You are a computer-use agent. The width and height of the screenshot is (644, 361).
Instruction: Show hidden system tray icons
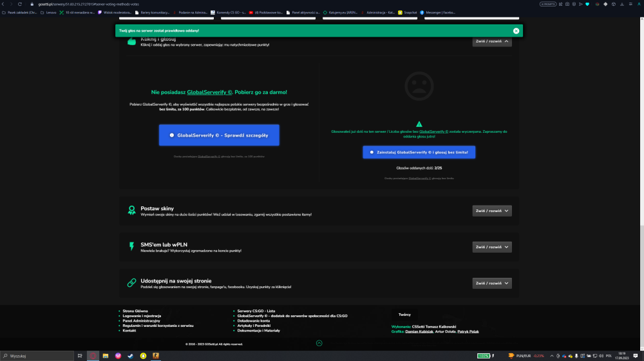[552, 356]
